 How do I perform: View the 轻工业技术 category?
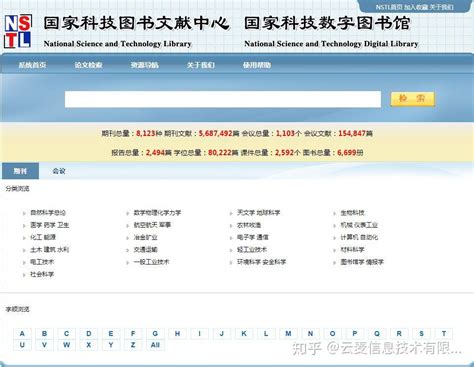(x=252, y=250)
